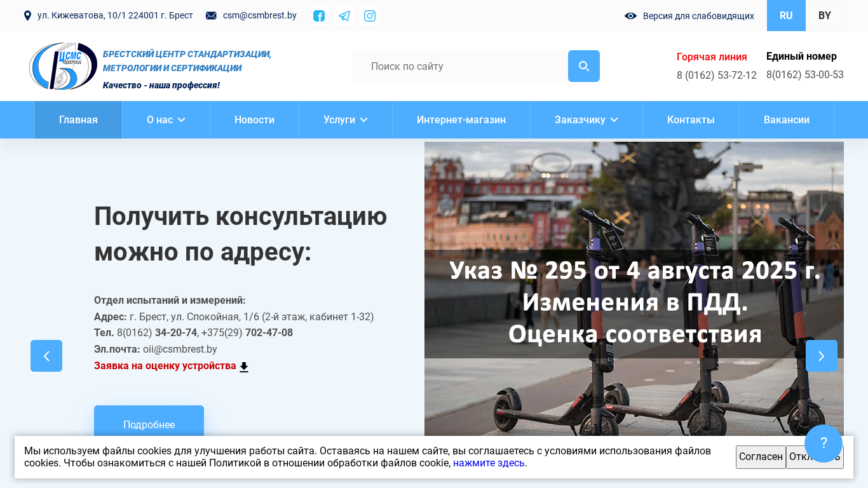Click heading «Получить консультацию можно по адресу:»
Screen dimensions: 868x488
tap(241, 234)
